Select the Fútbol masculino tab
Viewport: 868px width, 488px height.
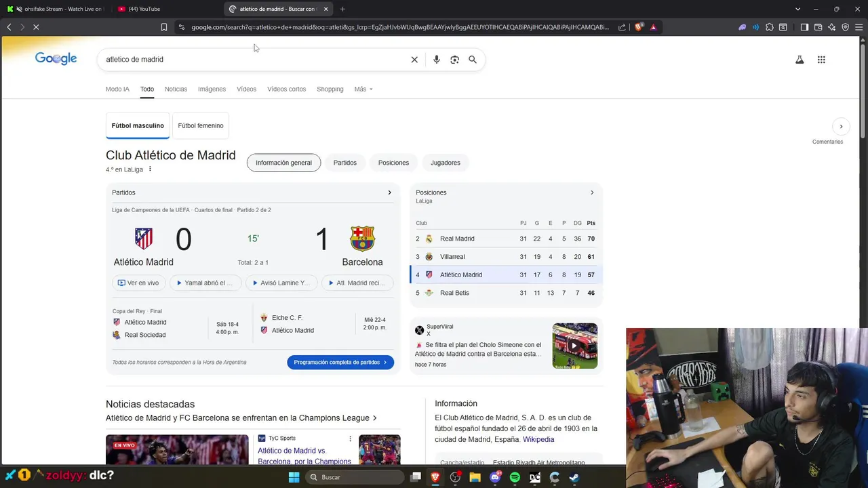pyautogui.click(x=138, y=125)
